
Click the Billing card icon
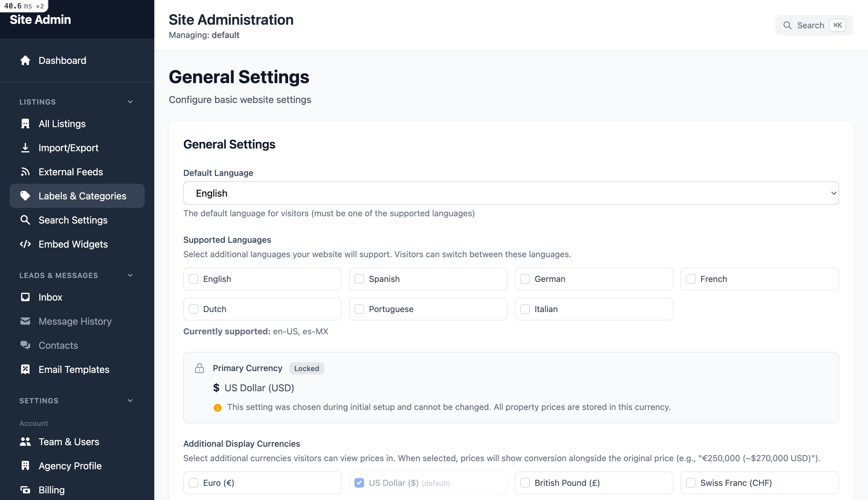click(25, 490)
